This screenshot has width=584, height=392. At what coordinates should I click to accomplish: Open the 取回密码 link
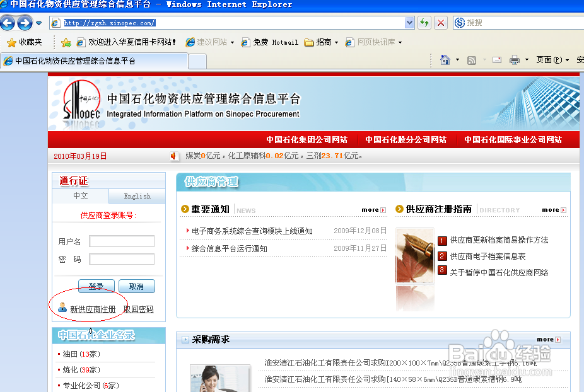coord(139,309)
